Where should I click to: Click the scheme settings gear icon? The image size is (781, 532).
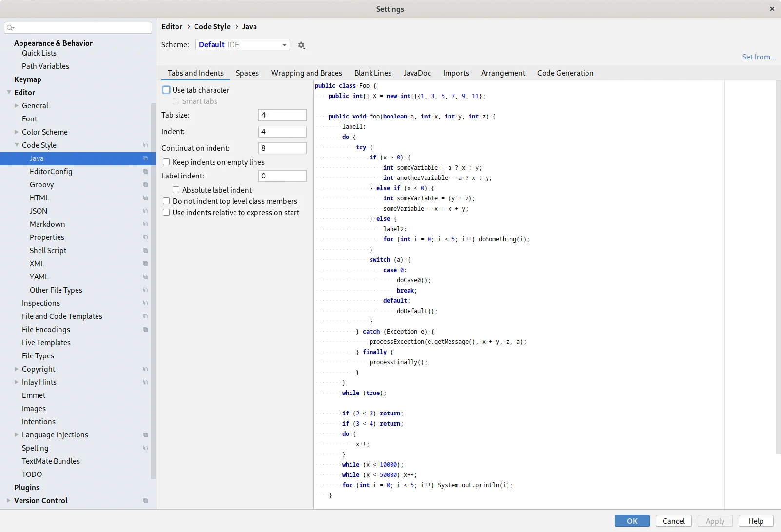tap(301, 45)
